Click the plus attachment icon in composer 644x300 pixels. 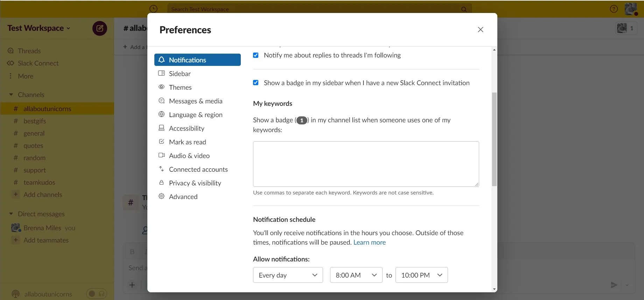[132, 285]
